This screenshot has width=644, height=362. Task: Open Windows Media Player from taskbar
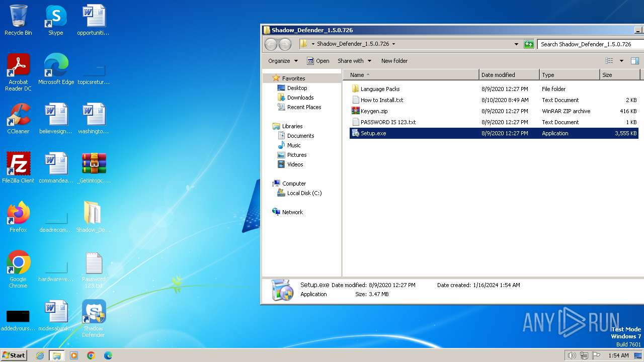(74, 355)
